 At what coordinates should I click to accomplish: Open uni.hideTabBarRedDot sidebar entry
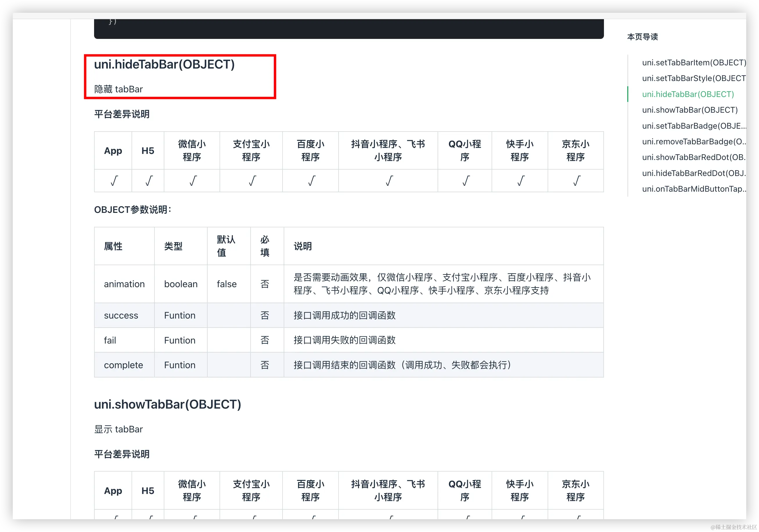click(693, 173)
